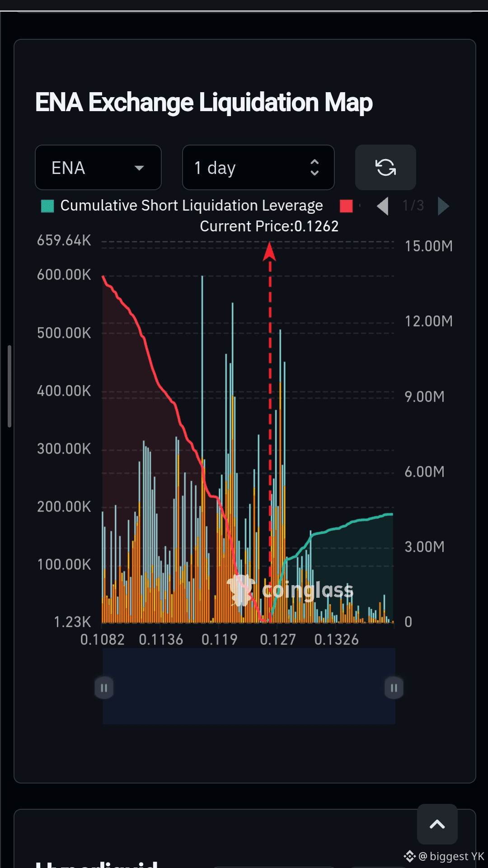Toggle Cumulative Short Liquidation Leverage legend
The width and height of the screenshot is (488, 868).
point(182,206)
